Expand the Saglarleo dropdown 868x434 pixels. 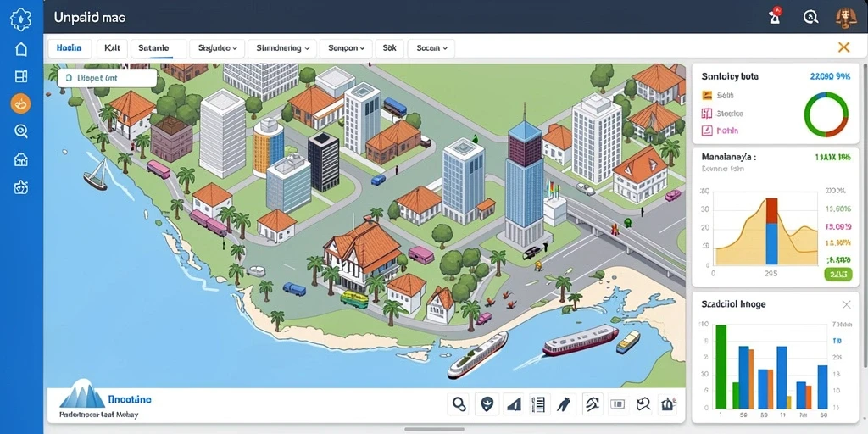pos(217,48)
